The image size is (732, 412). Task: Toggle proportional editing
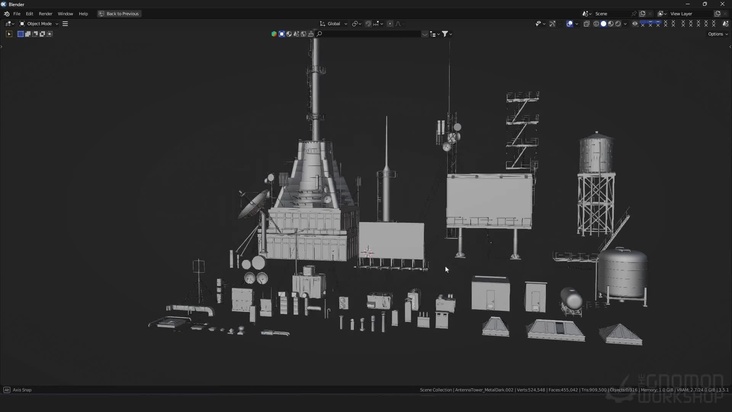[x=390, y=24]
